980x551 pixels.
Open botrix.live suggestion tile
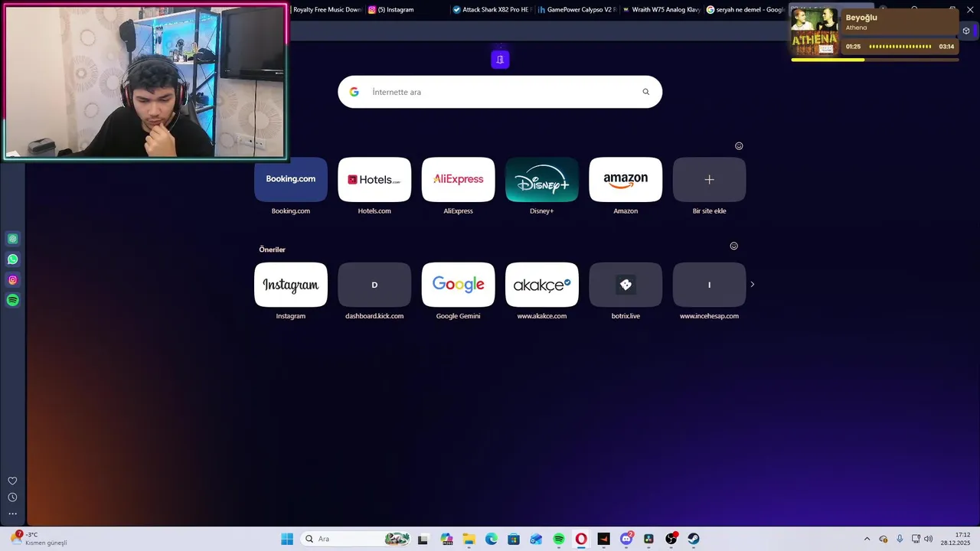pos(626,285)
